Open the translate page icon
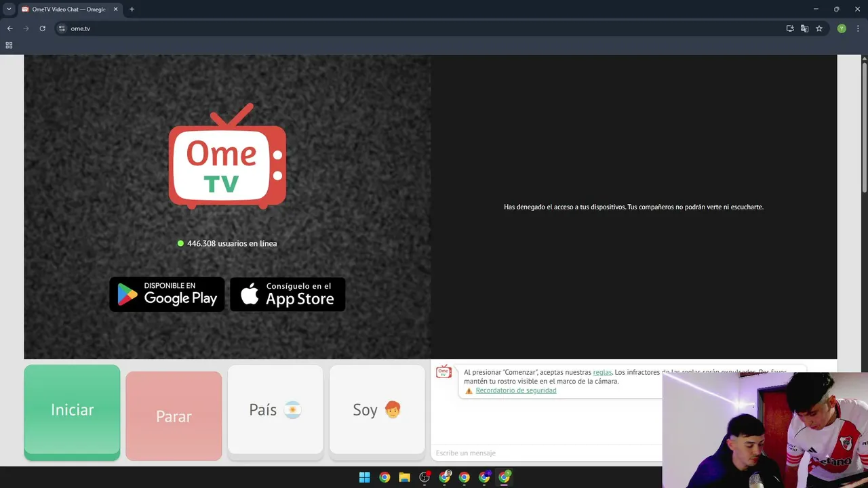 point(804,28)
